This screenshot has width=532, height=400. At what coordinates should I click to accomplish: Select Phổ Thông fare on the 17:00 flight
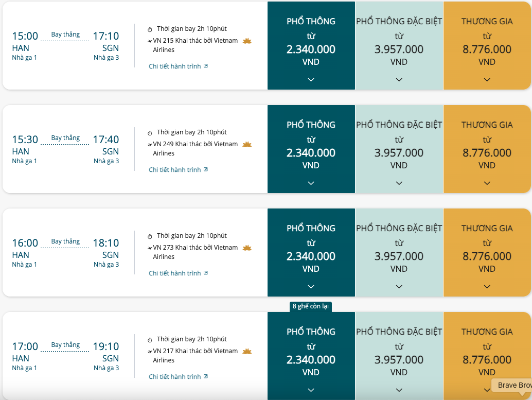point(311,356)
